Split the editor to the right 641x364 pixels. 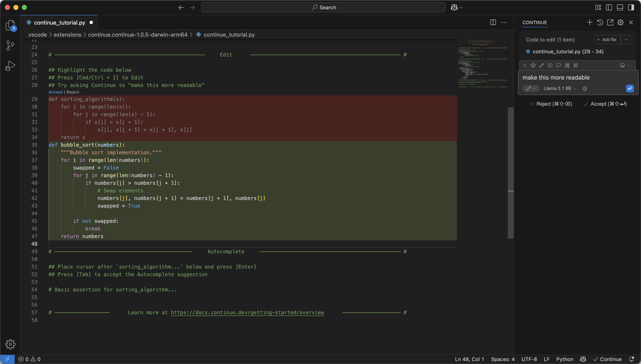pos(493,22)
